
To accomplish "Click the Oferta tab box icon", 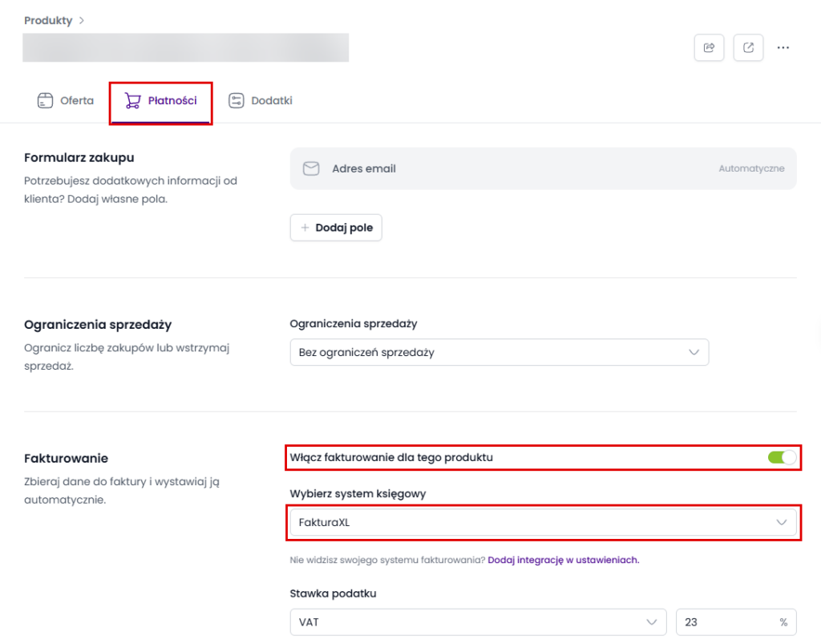I will 45,100.
